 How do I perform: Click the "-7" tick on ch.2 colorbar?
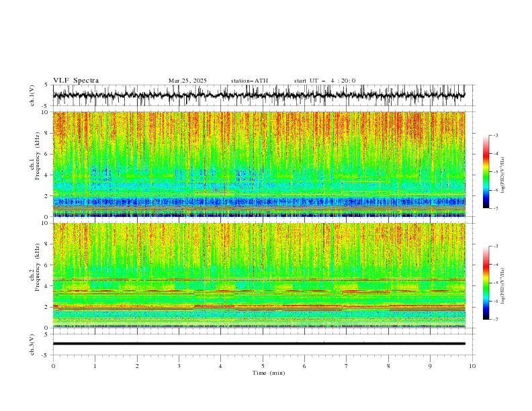496,320
